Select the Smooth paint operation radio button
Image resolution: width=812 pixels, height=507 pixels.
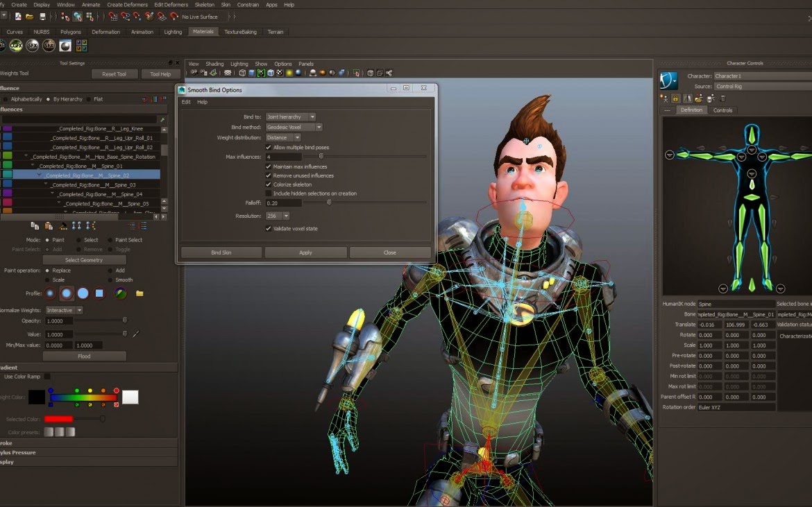tap(110, 280)
